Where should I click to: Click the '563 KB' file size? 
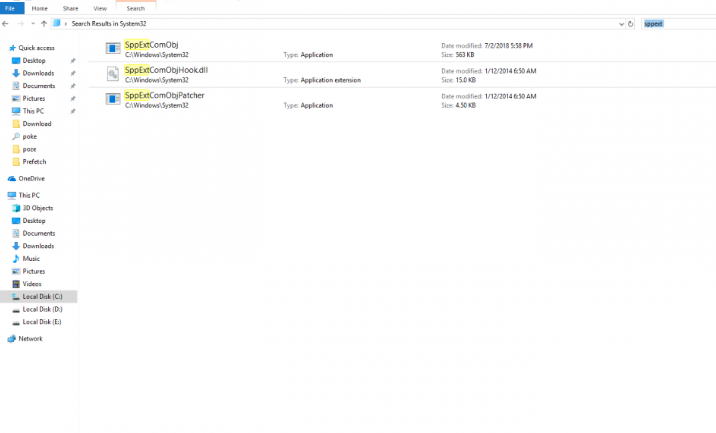tap(465, 55)
